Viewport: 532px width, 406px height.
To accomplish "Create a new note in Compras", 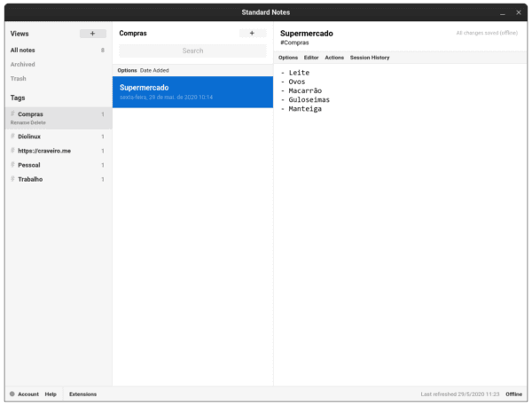I will pos(252,33).
